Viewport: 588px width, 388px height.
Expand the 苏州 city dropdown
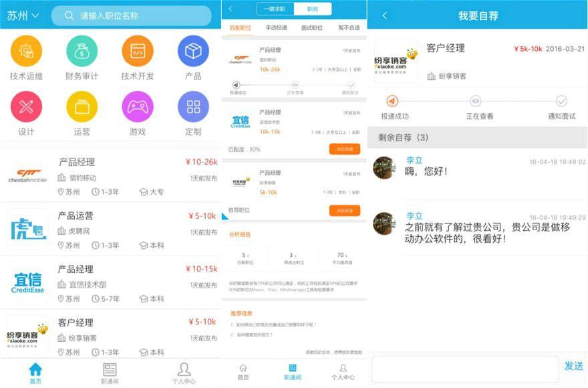tap(23, 15)
